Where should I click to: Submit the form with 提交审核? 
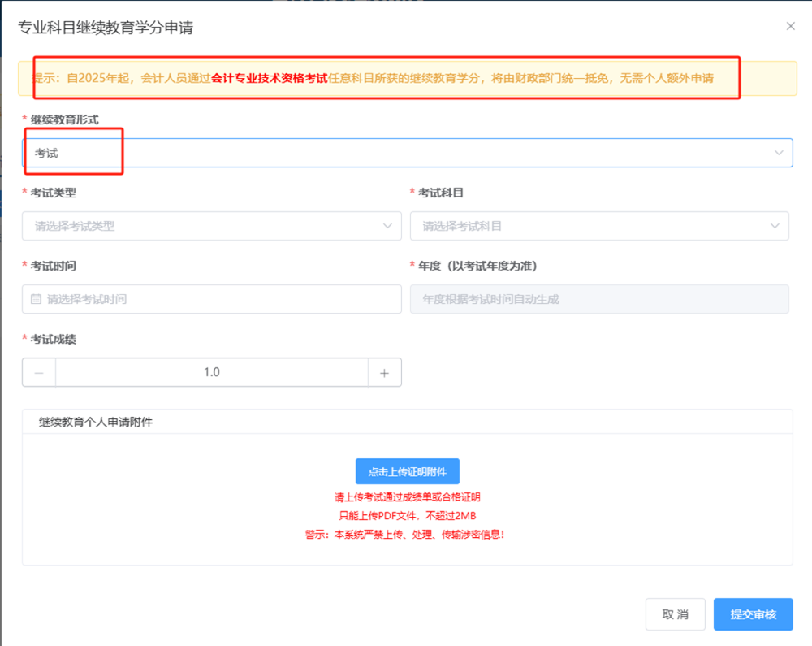pos(753,614)
